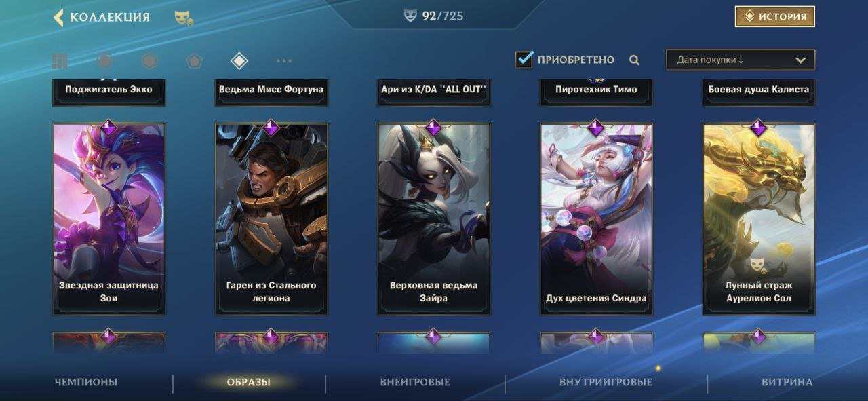Open the Внутриигровые tab

point(606,382)
